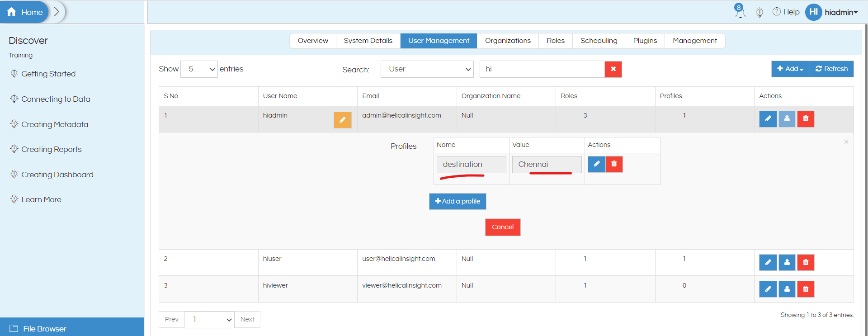Click the search text field containing 'hi'
Screen dimensions: 868x336
(542, 69)
